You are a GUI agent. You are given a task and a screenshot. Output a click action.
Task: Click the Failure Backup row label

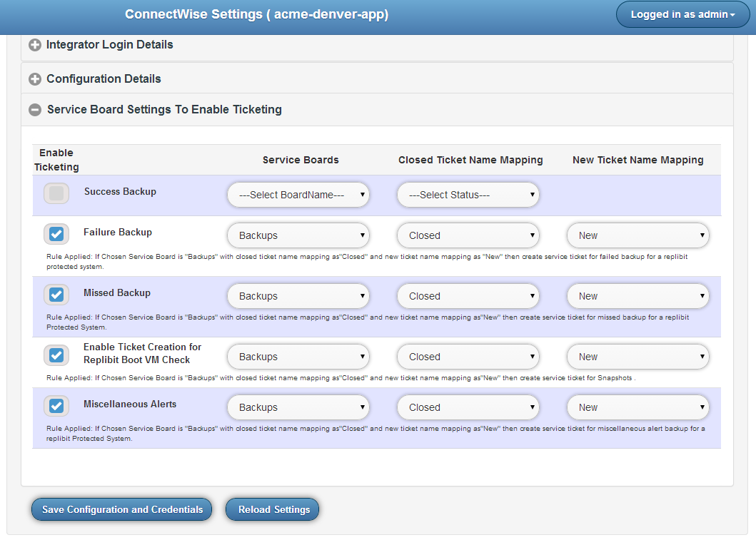(118, 232)
